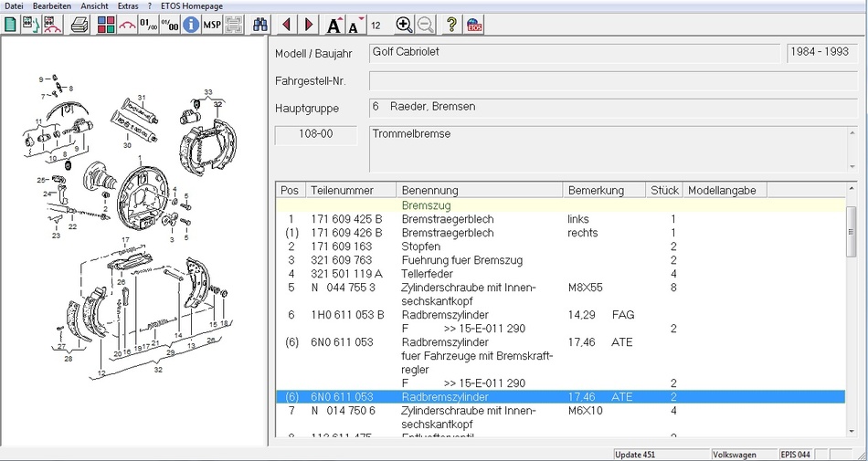This screenshot has width=868, height=461.
Task: Click the 01/00 toolbar button with small zeros
Action: click(x=148, y=25)
